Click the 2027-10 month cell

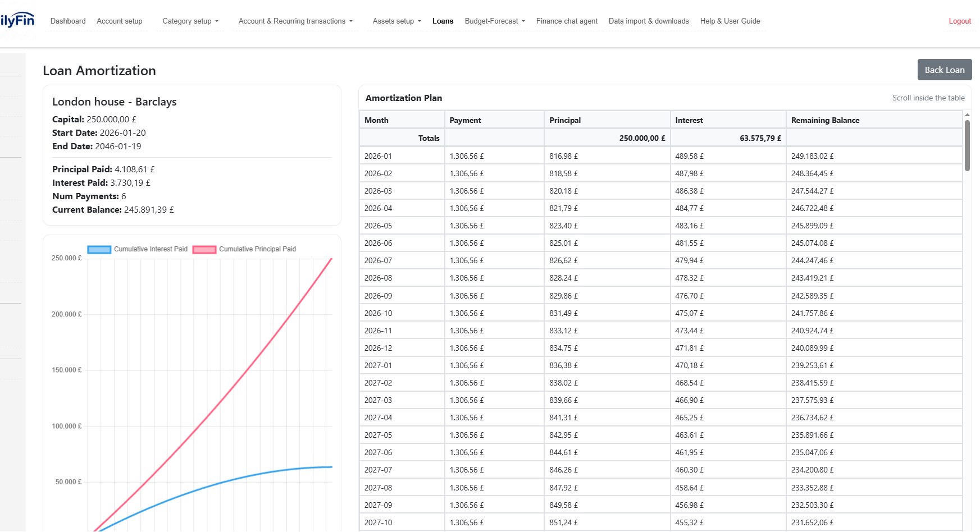pyautogui.click(x=402, y=522)
